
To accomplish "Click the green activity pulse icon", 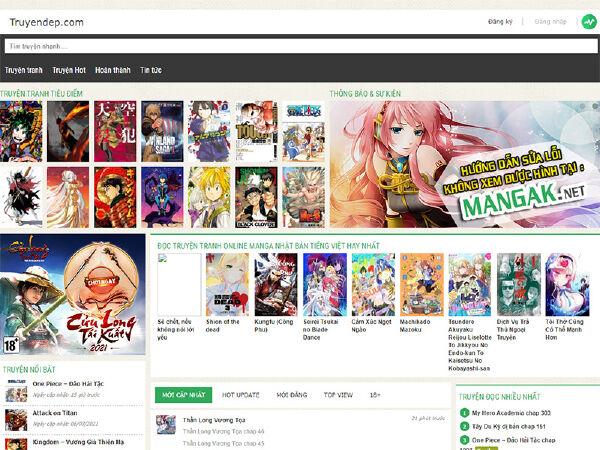I will coord(589,22).
